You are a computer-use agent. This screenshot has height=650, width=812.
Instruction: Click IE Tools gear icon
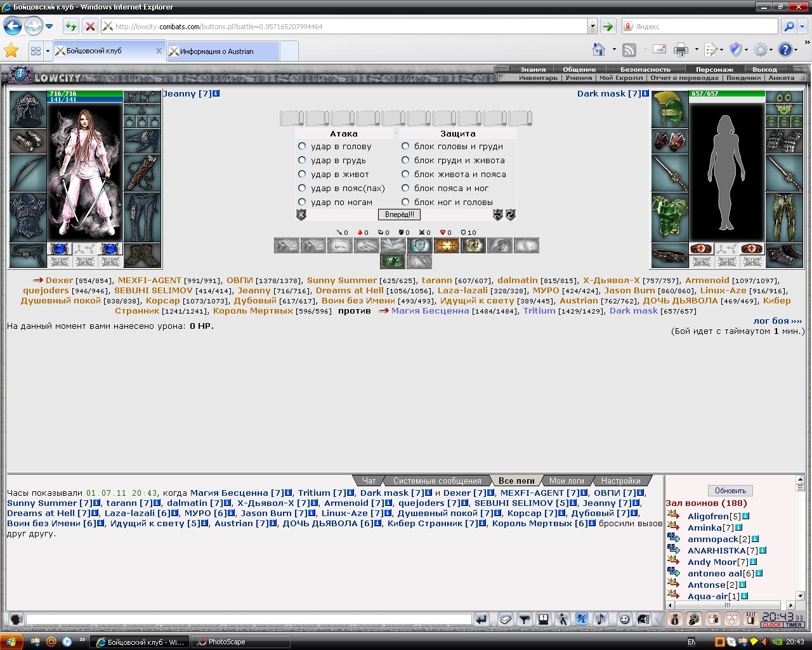point(760,50)
